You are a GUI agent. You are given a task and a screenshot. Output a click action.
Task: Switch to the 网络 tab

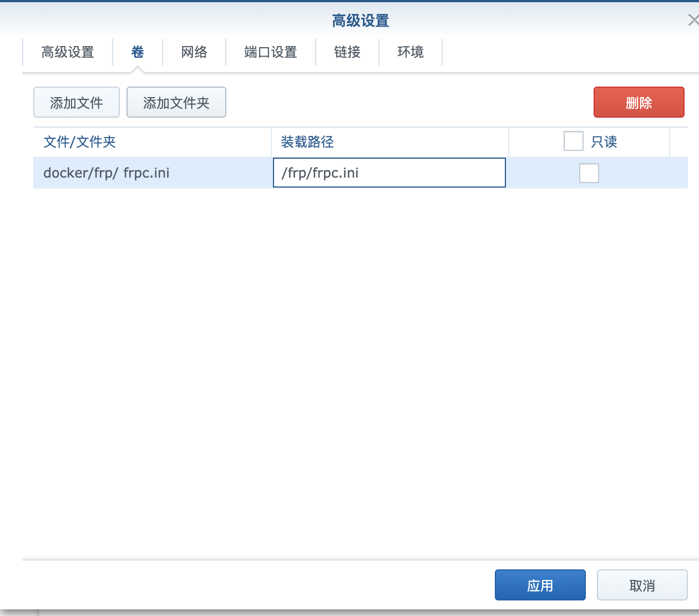194,52
